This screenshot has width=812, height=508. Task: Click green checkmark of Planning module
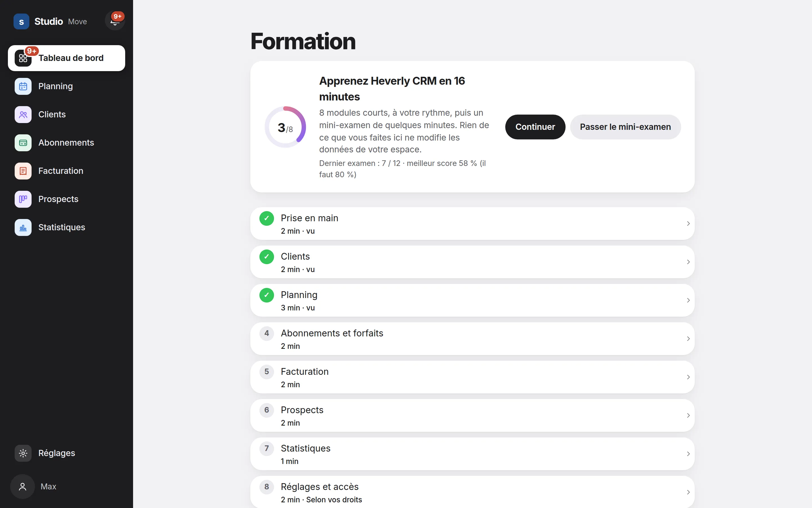point(267,295)
